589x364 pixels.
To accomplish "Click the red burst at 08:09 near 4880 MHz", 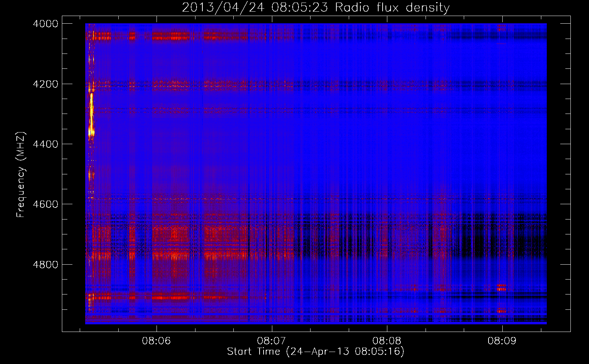I will point(502,288).
